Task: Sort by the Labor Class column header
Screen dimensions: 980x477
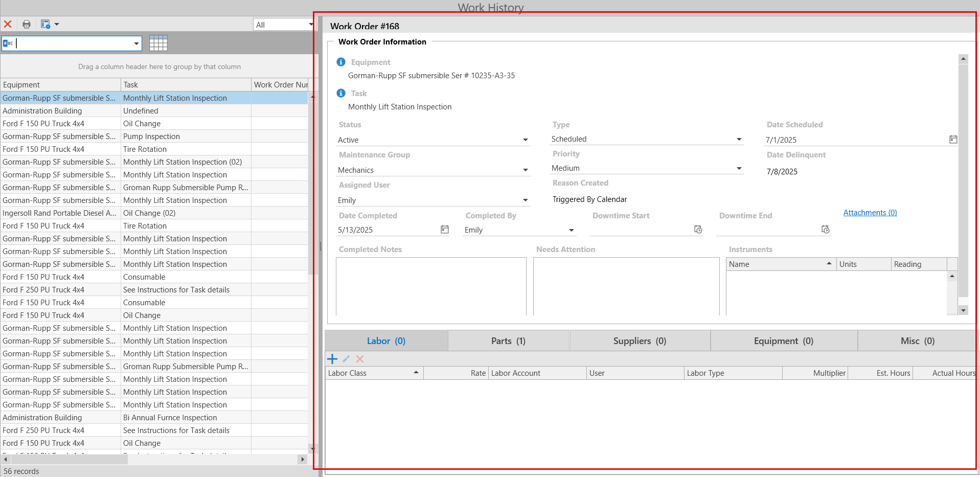Action: coord(374,373)
